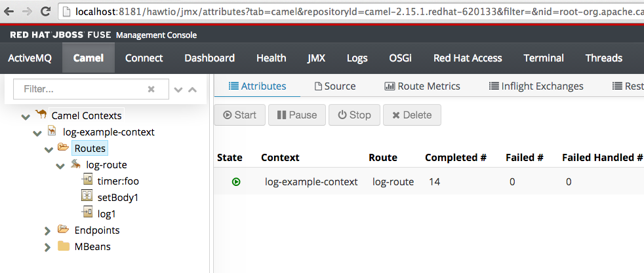Open the Camel main tab
The image size is (644, 273).
coord(89,58)
